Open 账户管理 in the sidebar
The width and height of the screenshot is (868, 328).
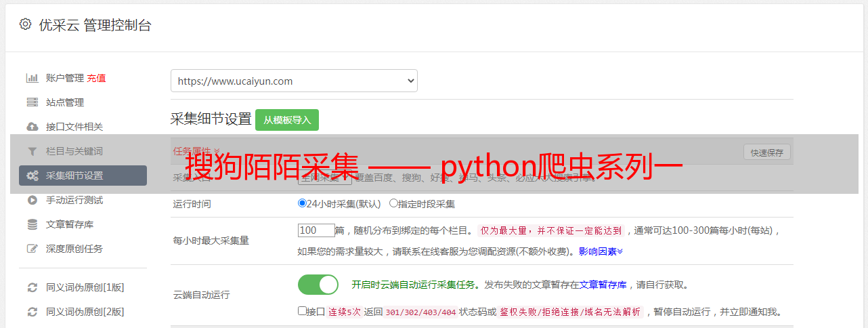pos(64,78)
